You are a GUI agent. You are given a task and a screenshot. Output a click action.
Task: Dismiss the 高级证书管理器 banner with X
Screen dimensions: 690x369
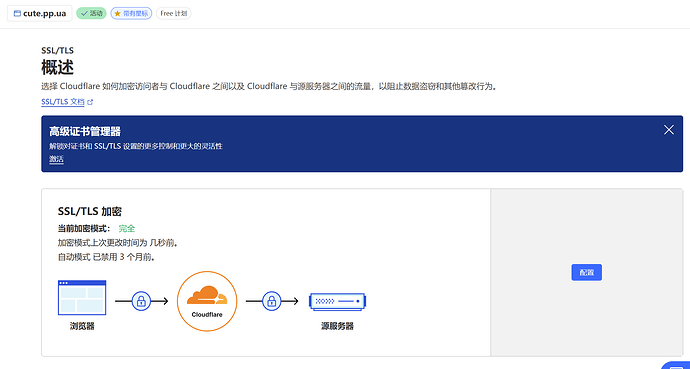pyautogui.click(x=669, y=130)
